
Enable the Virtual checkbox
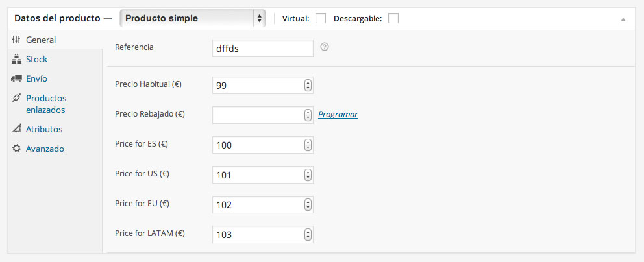(321, 18)
